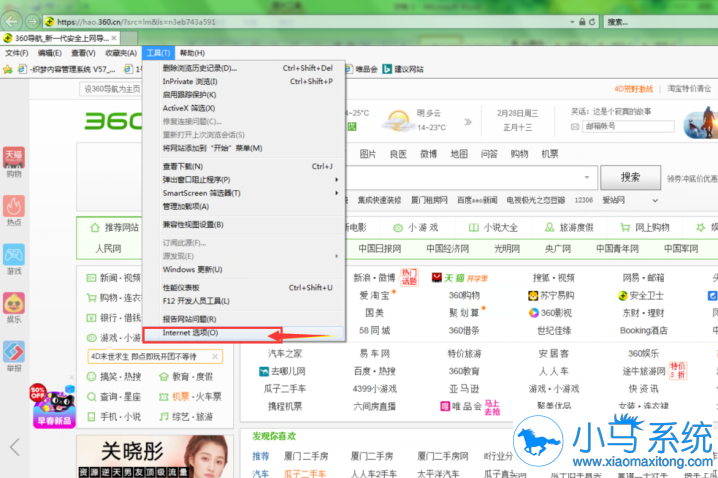Click the 邮箱帐号 input field
Viewport: 718px width, 478px height.
click(628, 126)
